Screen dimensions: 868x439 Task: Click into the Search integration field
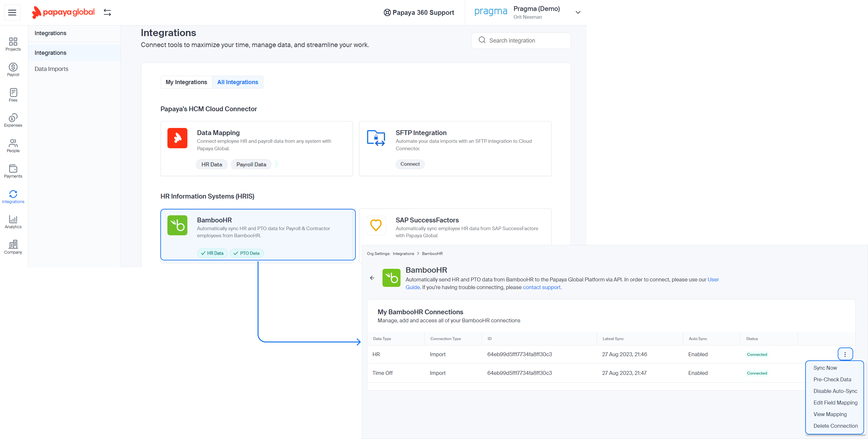click(521, 41)
